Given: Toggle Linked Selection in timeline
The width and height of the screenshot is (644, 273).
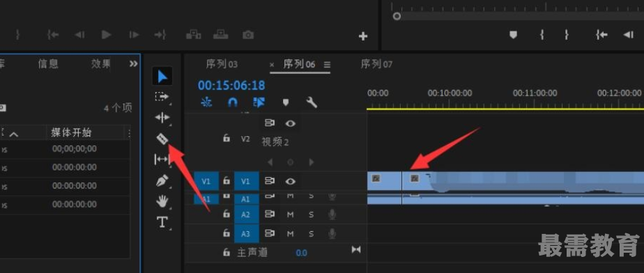Looking at the screenshot, I should [259, 102].
